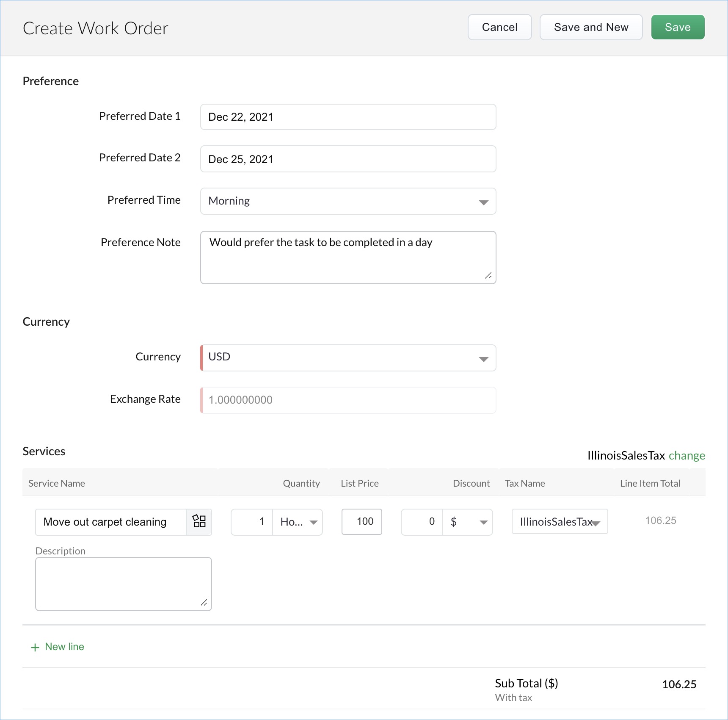
Task: Open the Currency USD dropdown
Action: point(483,359)
